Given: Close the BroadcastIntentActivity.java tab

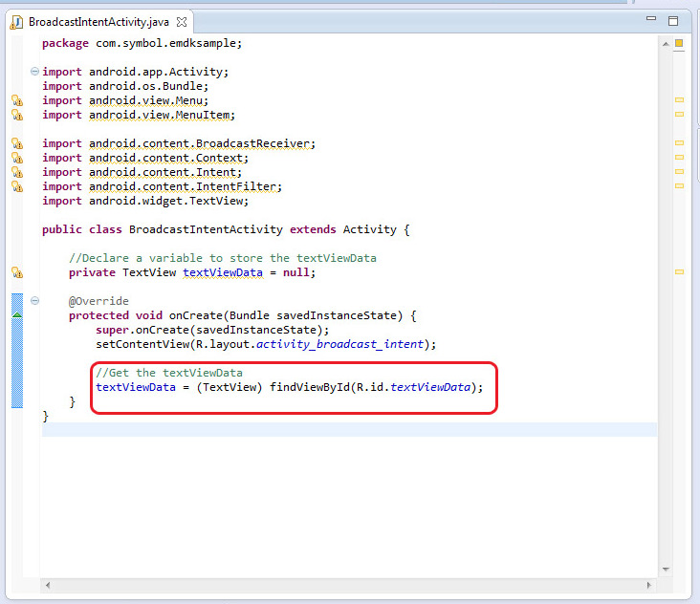Looking at the screenshot, I should coord(183,21).
